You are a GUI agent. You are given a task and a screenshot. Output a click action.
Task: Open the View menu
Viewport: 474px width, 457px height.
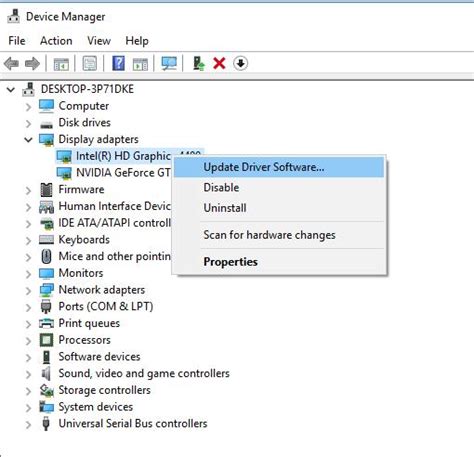(x=99, y=41)
